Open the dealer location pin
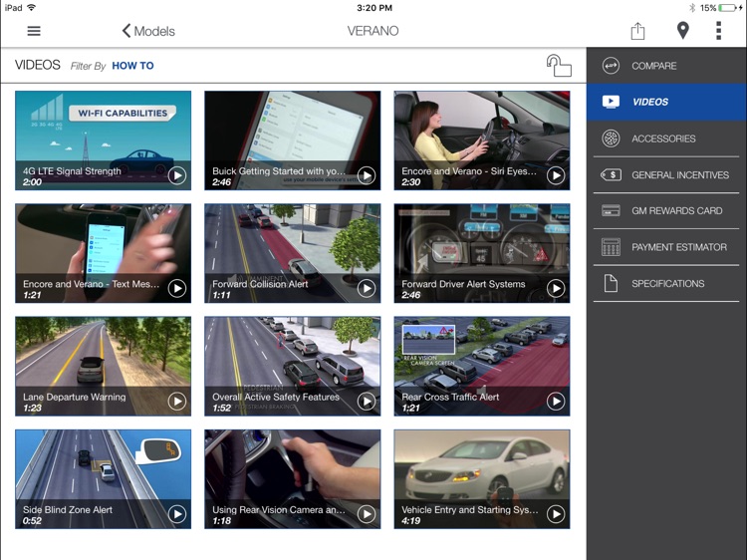Screen dimensions: 747x560 682,31
